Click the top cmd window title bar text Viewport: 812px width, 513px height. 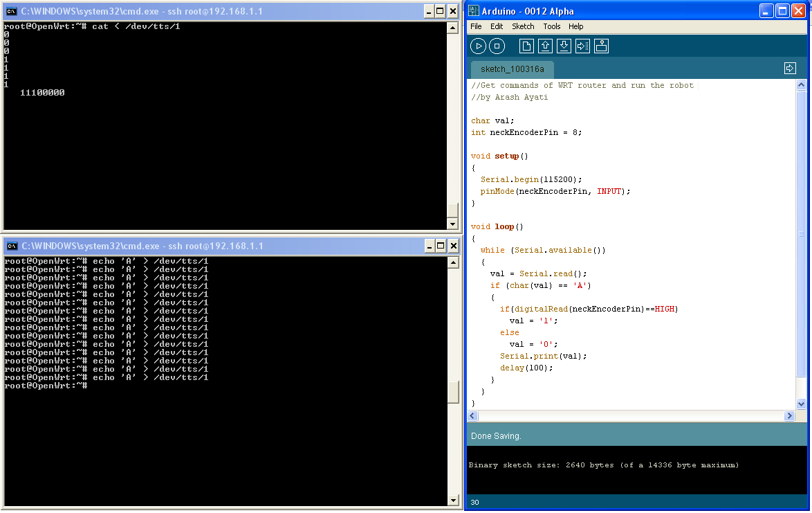[x=141, y=11]
